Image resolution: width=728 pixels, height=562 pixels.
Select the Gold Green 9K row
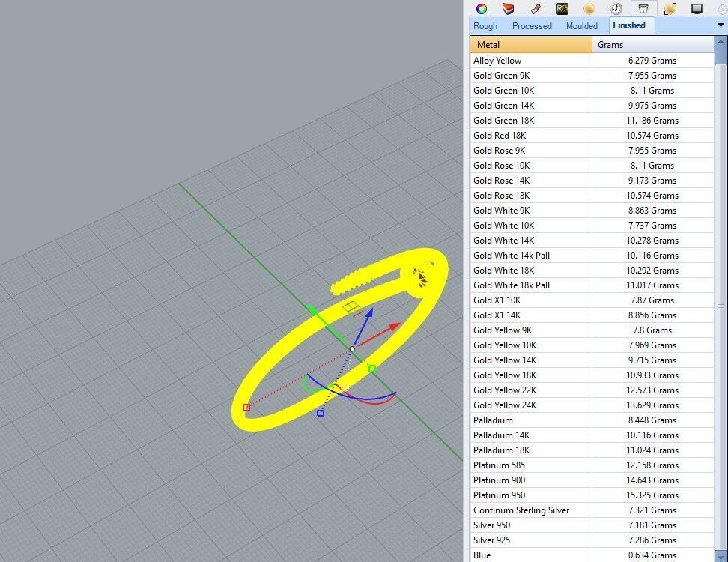coord(592,75)
